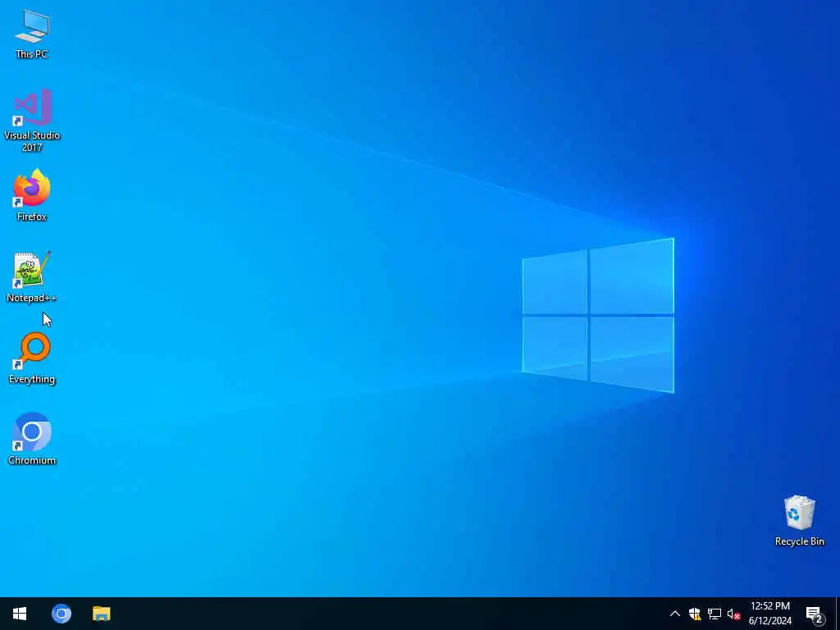Click the Show desktop strip at taskbar end
The image size is (840, 630).
click(838, 614)
